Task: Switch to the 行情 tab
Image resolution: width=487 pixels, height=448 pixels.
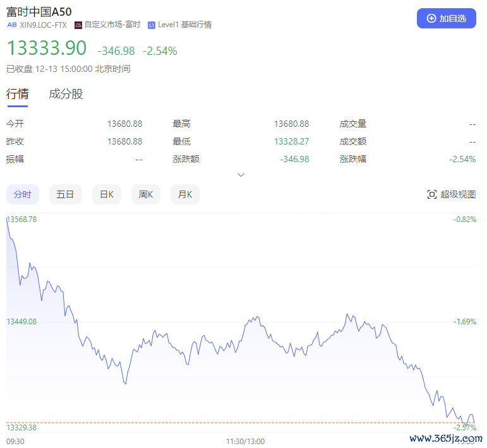Action: [x=18, y=94]
